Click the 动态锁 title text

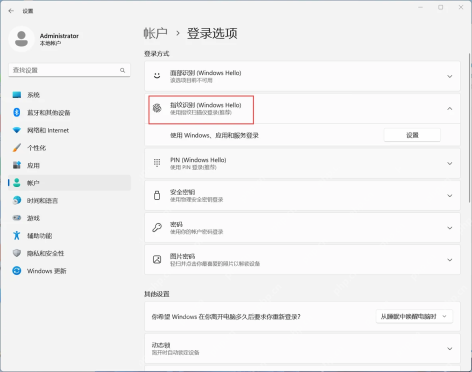(161, 345)
